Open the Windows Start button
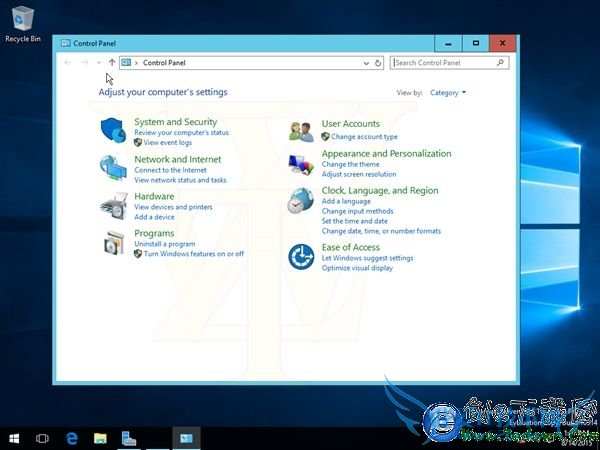The image size is (600, 450). [14, 438]
